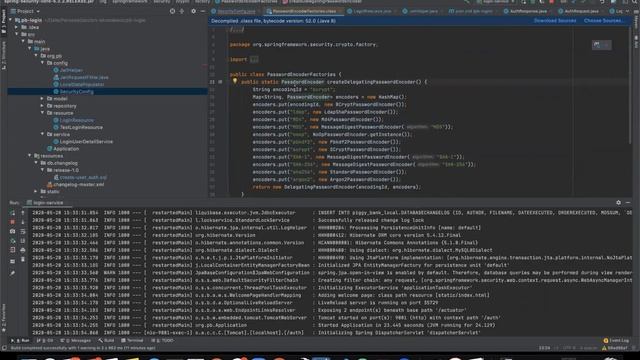Click the print icon in Run panel
Viewport: 640px width, 360px height.
point(23,250)
